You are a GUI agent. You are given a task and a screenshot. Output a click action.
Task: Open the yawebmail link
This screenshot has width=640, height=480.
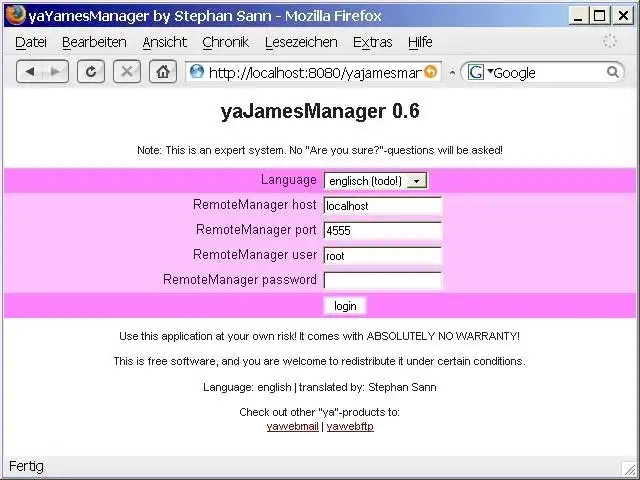tap(292, 427)
